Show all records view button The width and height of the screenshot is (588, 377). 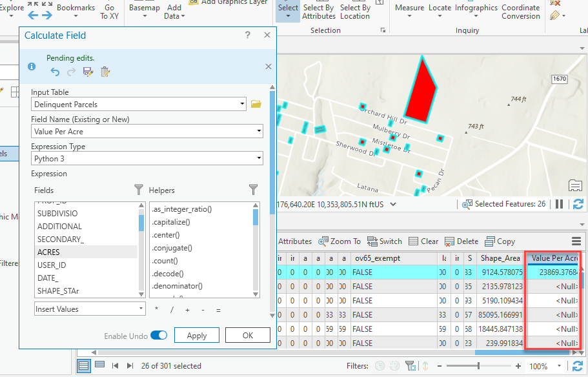84,365
